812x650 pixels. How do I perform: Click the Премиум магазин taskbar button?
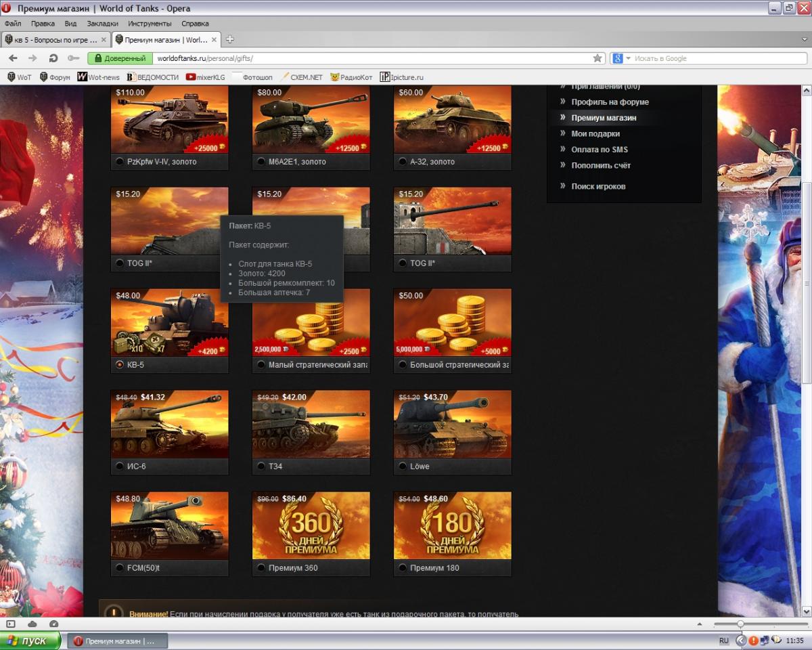[x=116, y=641]
